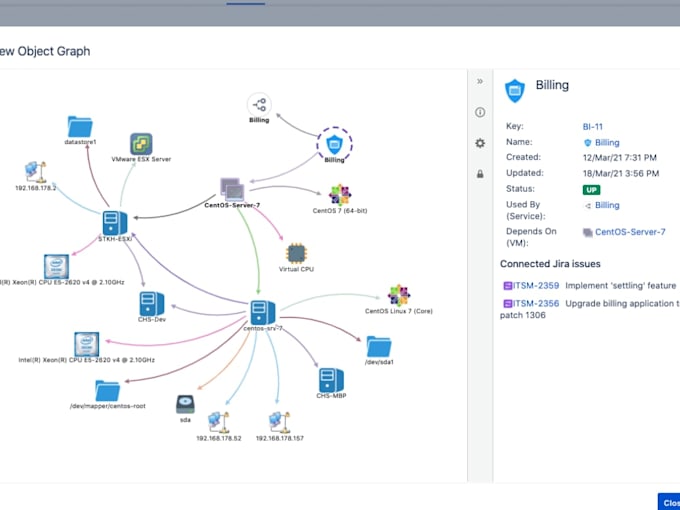Select the CentOS 7 (64-bit) node
This screenshot has height=510, width=680.
(340, 195)
